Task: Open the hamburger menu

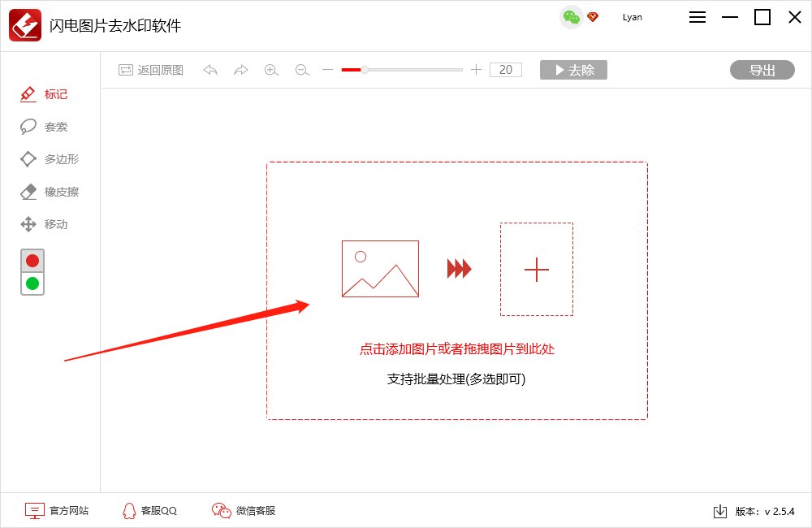Action: [x=697, y=16]
